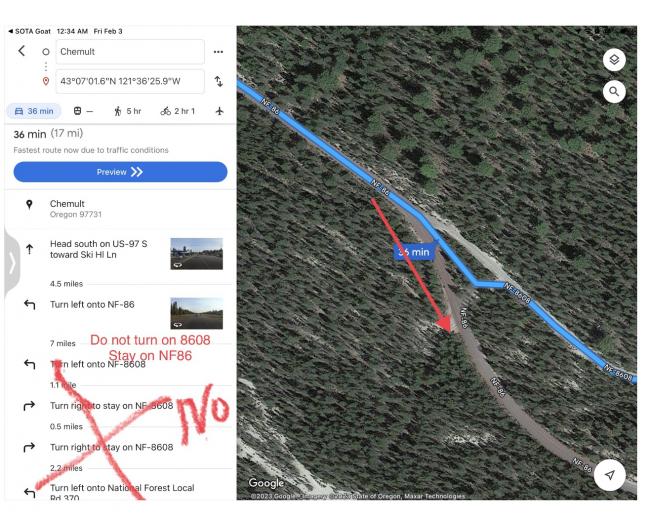The height and width of the screenshot is (519, 650).
Task: Click the blue Preview button
Action: coord(120,172)
